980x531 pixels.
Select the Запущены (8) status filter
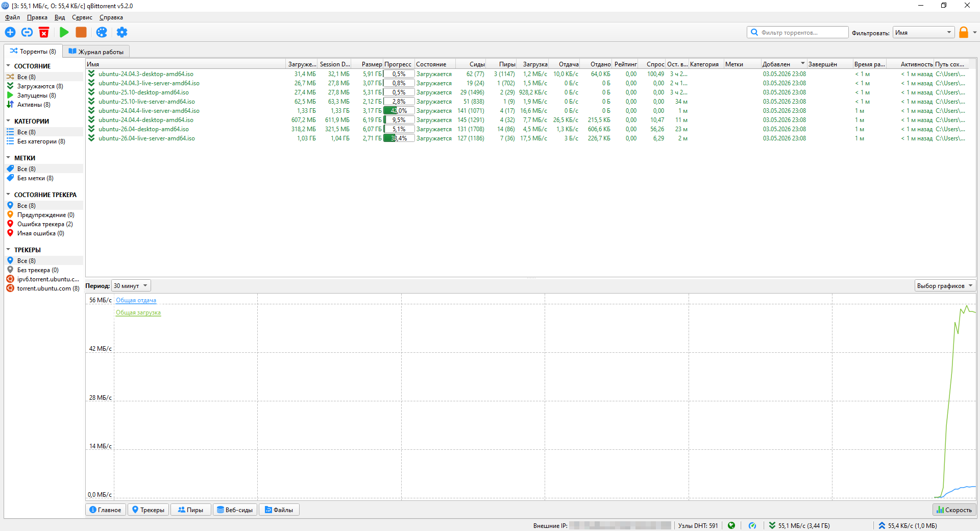[x=43, y=95]
